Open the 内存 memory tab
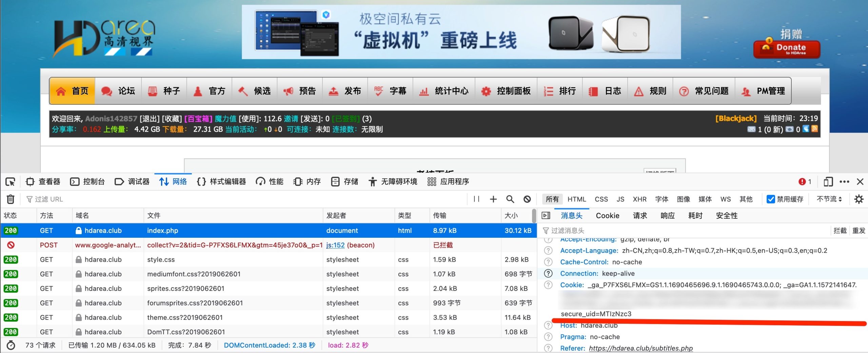Viewport: 868px width, 353px height. (x=307, y=182)
